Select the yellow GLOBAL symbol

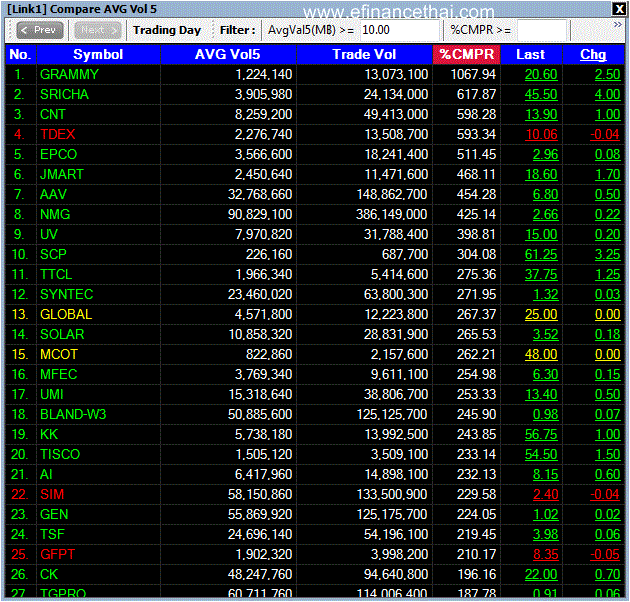tap(66, 314)
